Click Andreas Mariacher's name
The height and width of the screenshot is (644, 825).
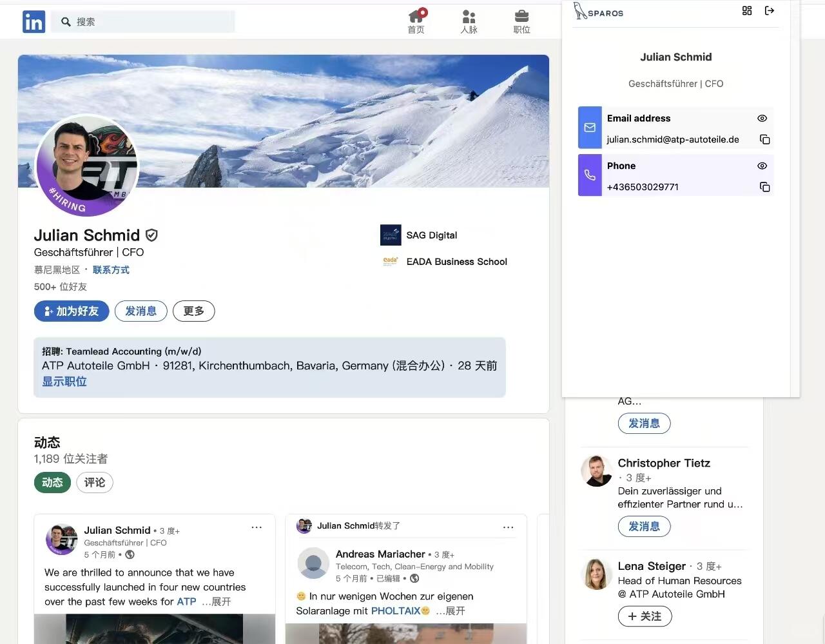coord(380,554)
